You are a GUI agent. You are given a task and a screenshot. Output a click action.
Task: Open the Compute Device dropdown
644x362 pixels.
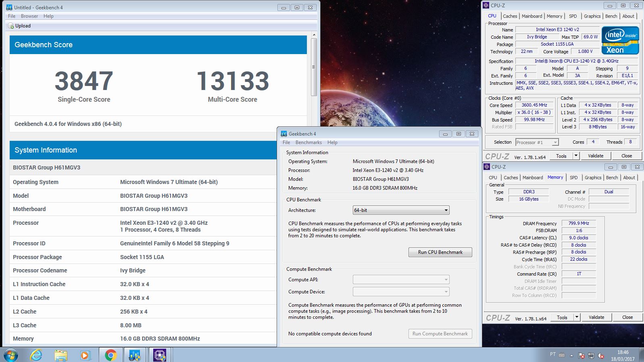click(x=401, y=292)
